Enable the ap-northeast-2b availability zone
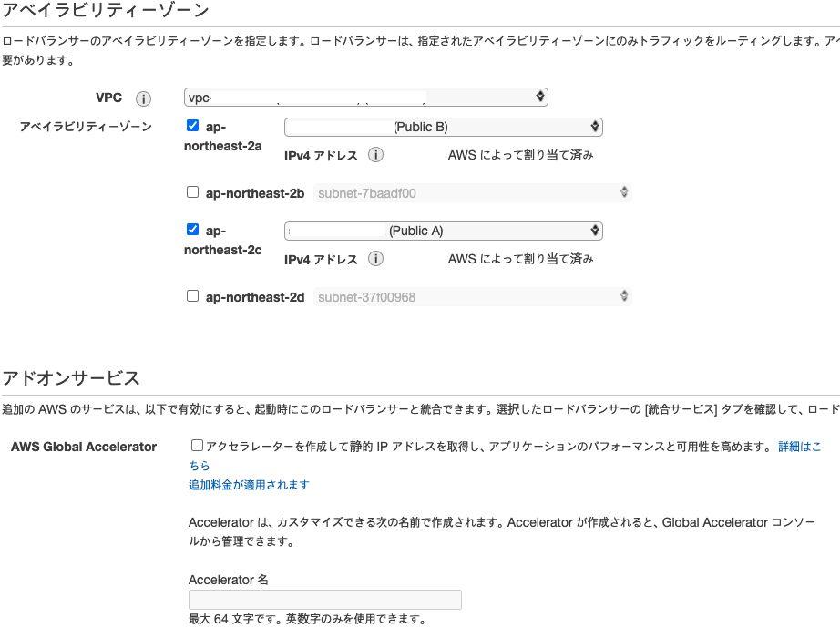The width and height of the screenshot is (840, 628). [x=192, y=191]
